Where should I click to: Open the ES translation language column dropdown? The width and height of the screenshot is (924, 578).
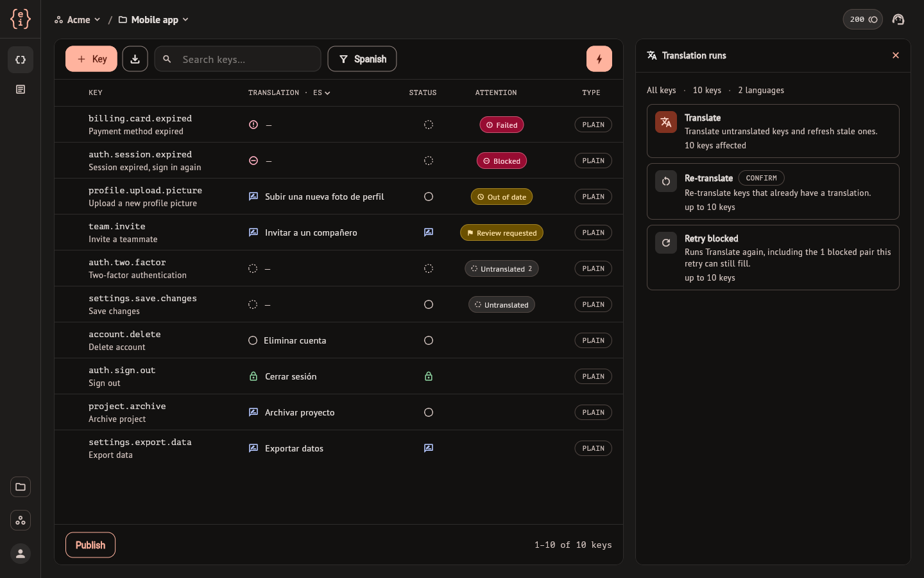point(322,93)
